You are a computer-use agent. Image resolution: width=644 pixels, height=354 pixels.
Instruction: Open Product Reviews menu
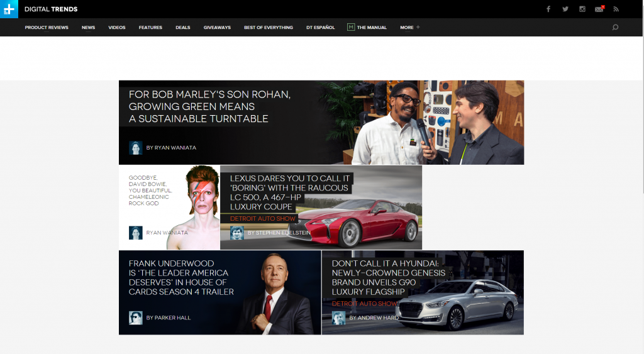coord(47,28)
